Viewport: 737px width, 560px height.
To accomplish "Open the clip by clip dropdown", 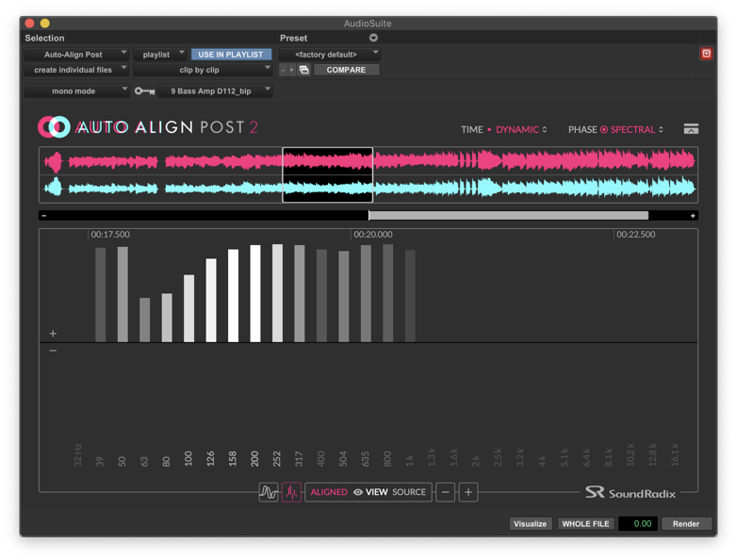I will 203,70.
